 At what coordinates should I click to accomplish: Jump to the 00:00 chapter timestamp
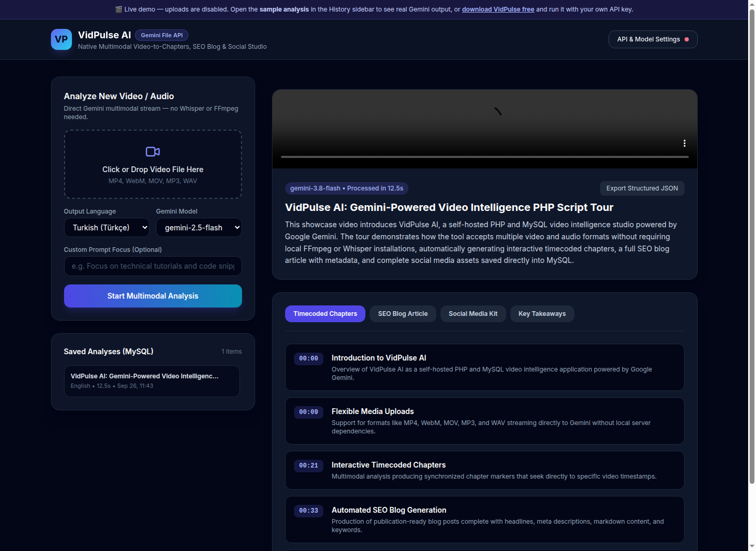pos(309,358)
